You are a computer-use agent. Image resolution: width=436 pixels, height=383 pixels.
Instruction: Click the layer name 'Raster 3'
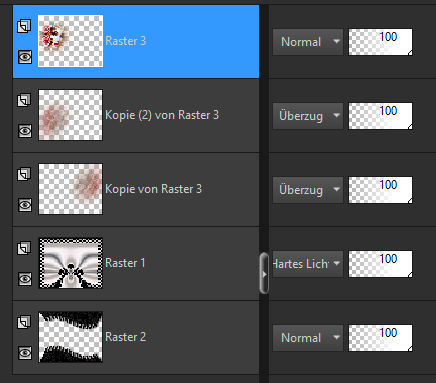click(x=126, y=41)
